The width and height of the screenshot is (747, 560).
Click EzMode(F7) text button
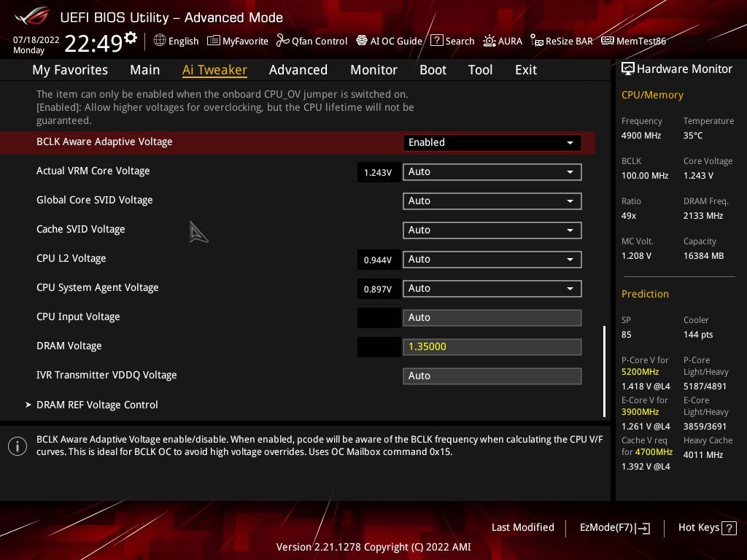point(606,528)
